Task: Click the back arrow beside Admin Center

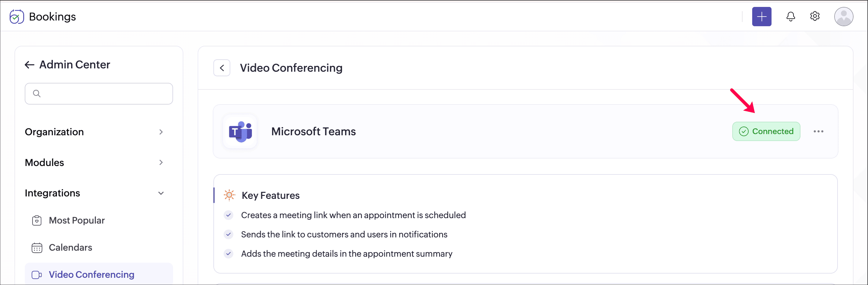Action: point(30,64)
